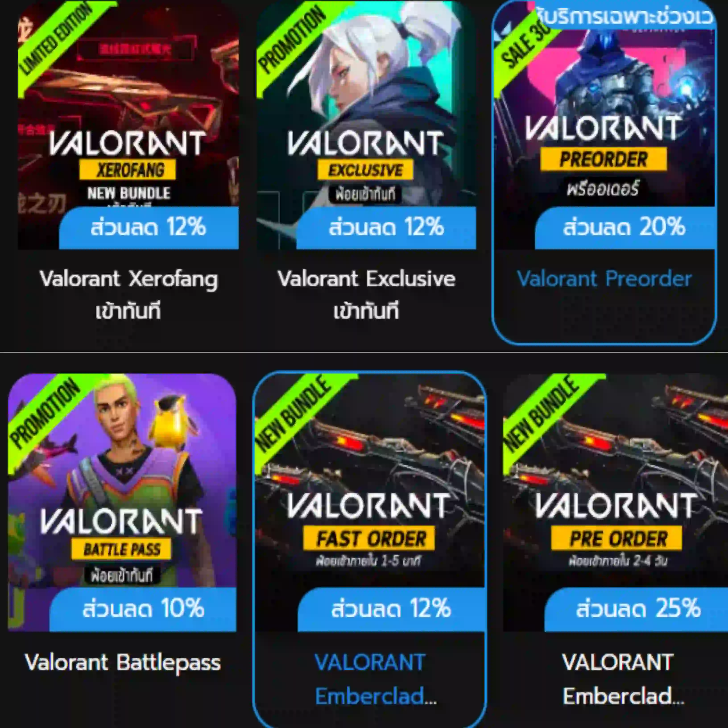The width and height of the screenshot is (728, 728).
Task: Click the 12% discount badge on Exclusive
Action: point(386,227)
